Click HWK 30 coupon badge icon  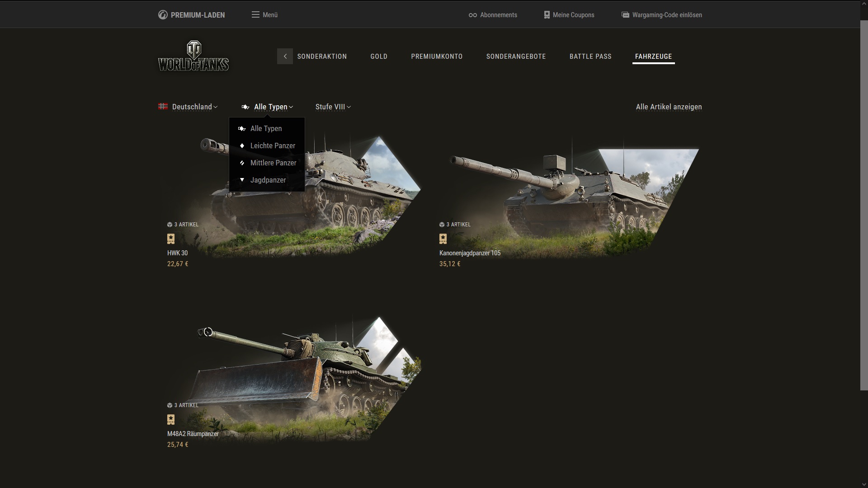[171, 239]
